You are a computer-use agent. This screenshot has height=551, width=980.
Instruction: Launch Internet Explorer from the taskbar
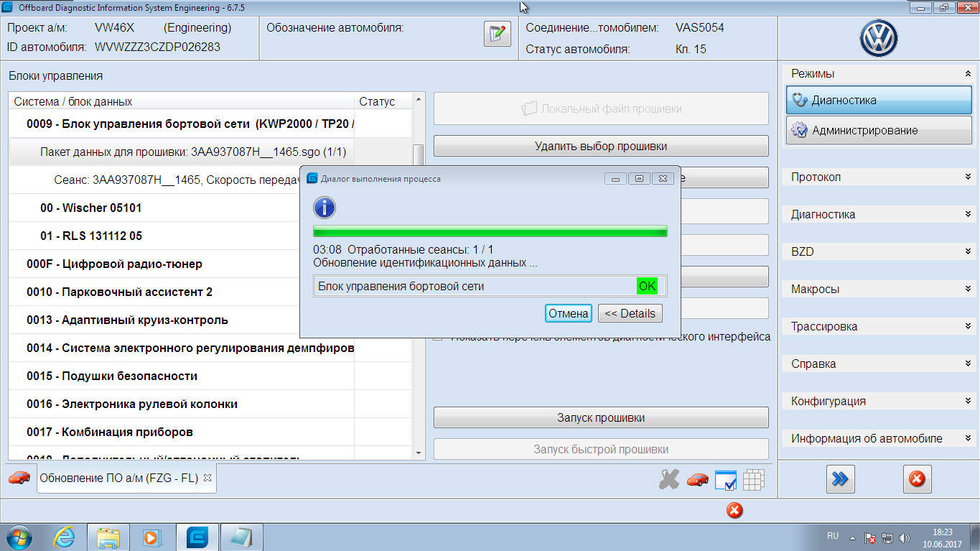point(64,537)
